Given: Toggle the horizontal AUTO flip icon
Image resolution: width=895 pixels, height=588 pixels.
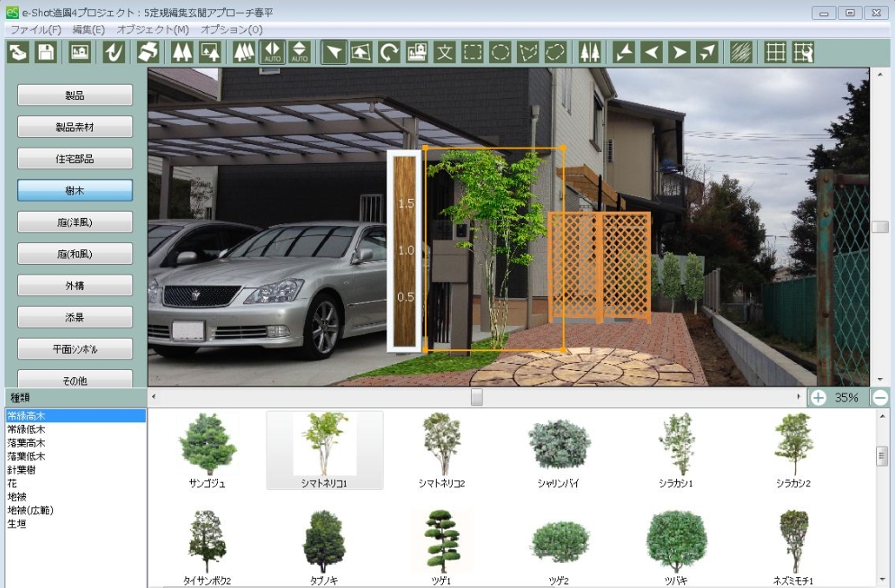Looking at the screenshot, I should coord(272,52).
